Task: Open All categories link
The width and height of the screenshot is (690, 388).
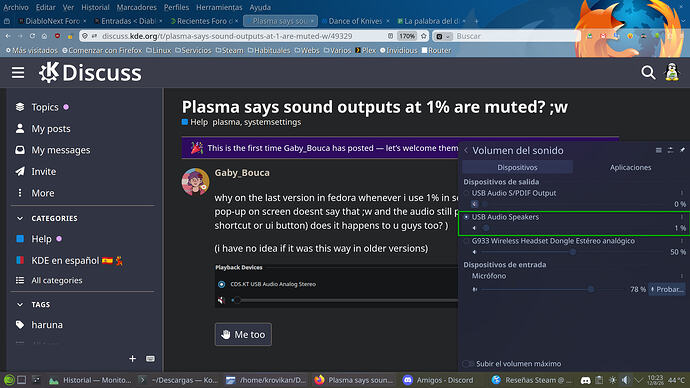Action: [x=49, y=280]
